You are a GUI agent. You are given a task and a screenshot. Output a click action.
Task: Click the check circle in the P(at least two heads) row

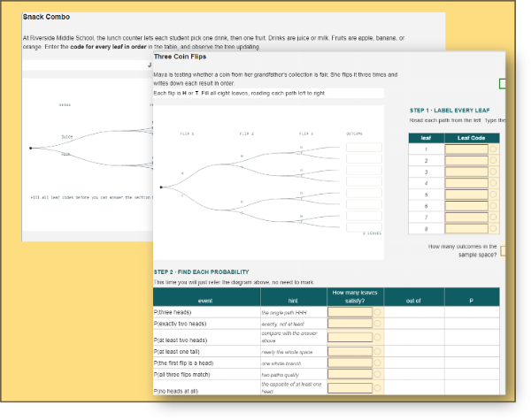[377, 337]
